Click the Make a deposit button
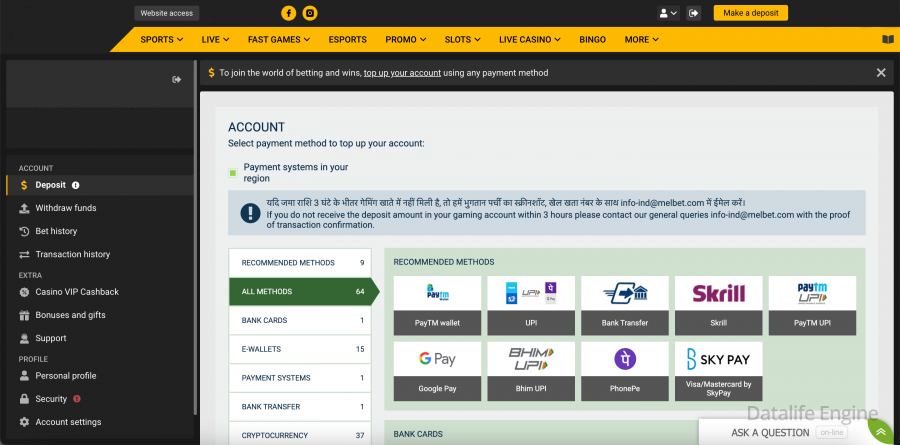The image size is (900, 445). tap(751, 13)
